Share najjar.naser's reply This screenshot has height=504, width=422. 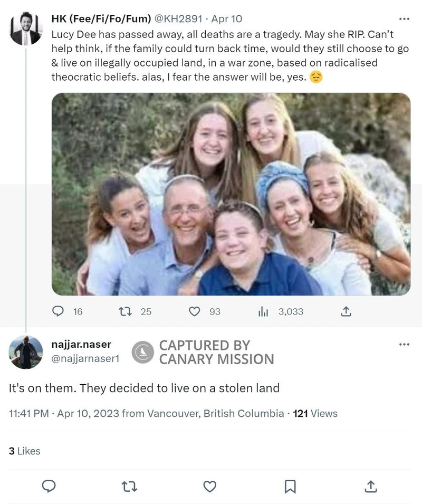pos(371,486)
